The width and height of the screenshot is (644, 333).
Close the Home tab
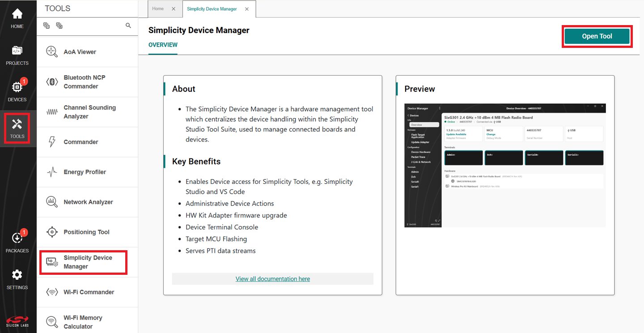[x=174, y=9]
